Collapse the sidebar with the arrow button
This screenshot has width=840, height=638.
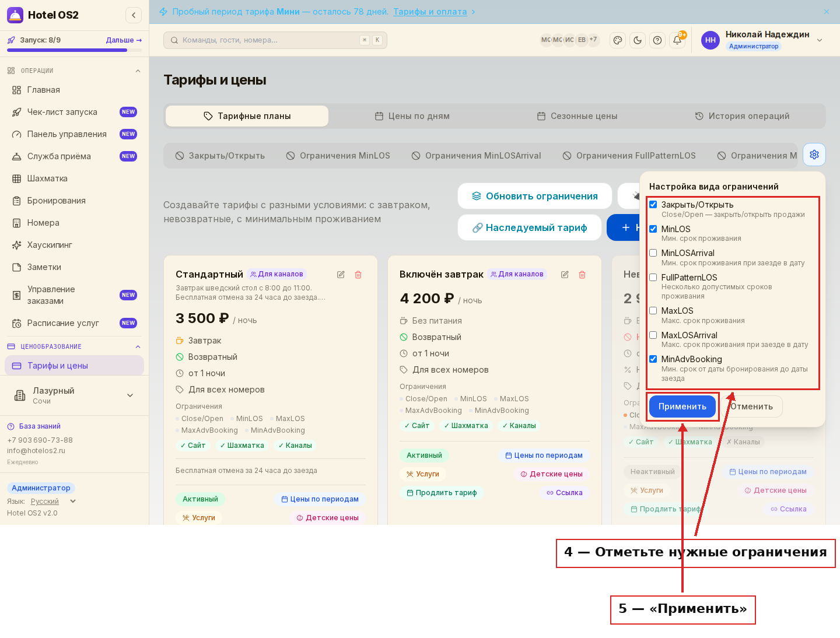pos(134,15)
